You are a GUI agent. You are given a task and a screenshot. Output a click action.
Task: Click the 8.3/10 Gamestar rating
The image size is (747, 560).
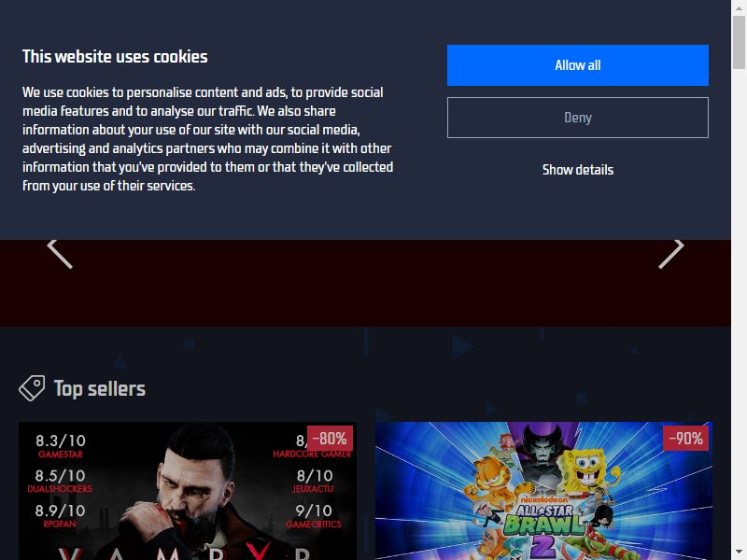[61, 446]
